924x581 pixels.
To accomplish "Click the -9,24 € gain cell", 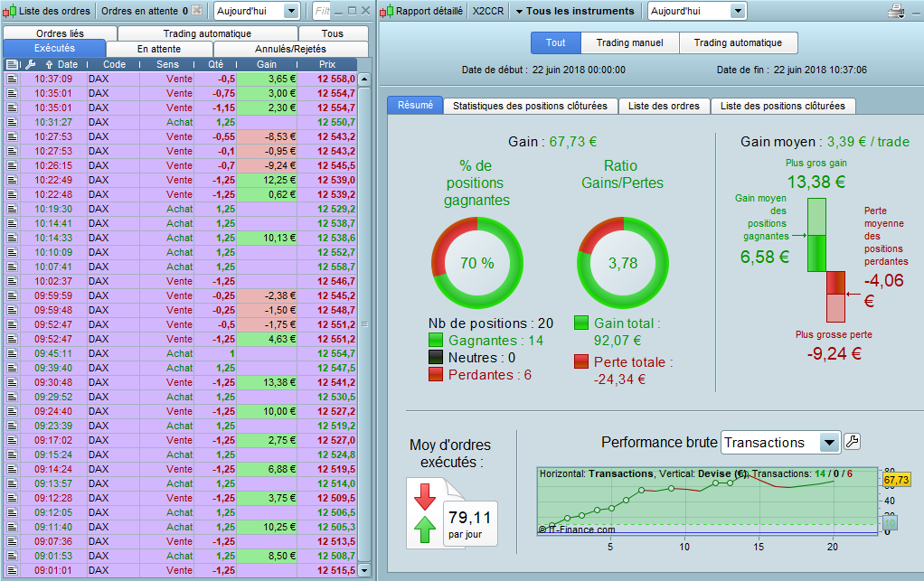I will (x=266, y=165).
